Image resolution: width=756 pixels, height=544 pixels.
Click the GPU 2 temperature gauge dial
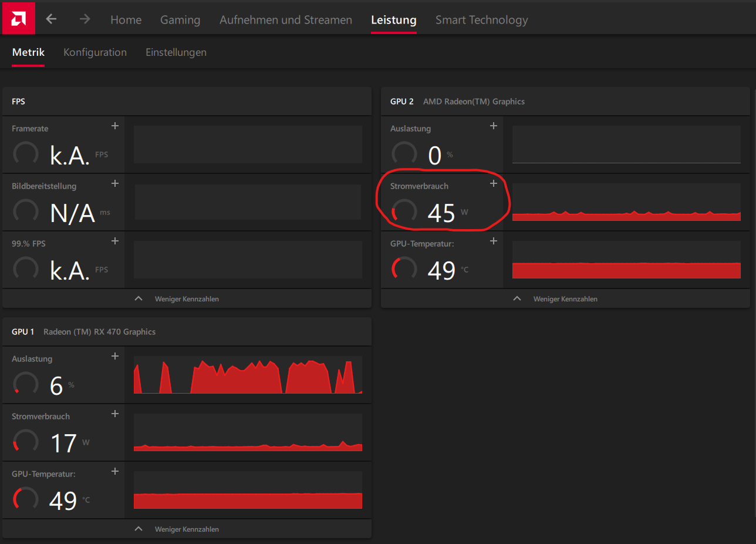tap(404, 269)
